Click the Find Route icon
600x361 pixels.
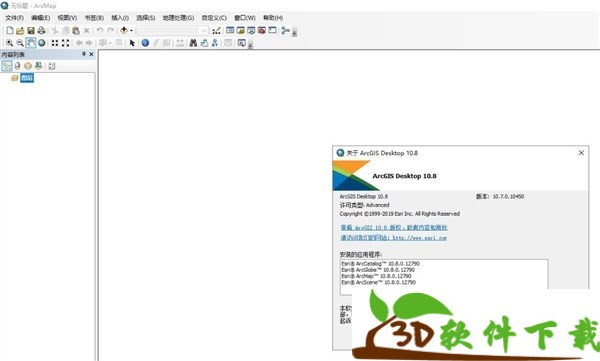[204, 43]
